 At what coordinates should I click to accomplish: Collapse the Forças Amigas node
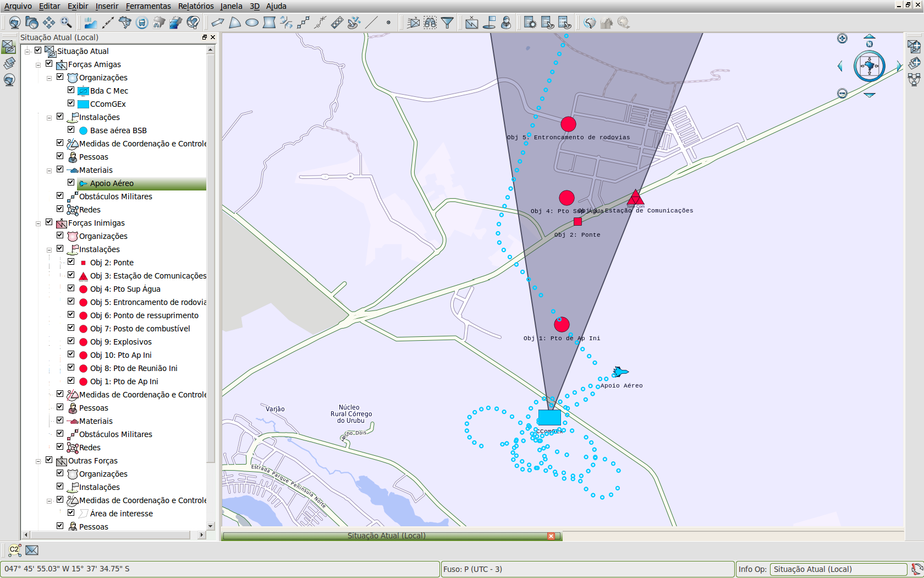(38, 65)
